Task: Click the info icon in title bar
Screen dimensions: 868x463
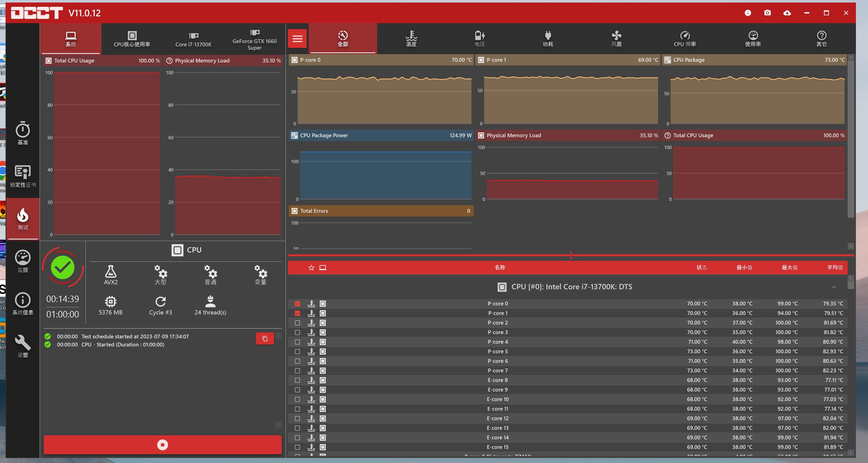Action: (x=748, y=13)
